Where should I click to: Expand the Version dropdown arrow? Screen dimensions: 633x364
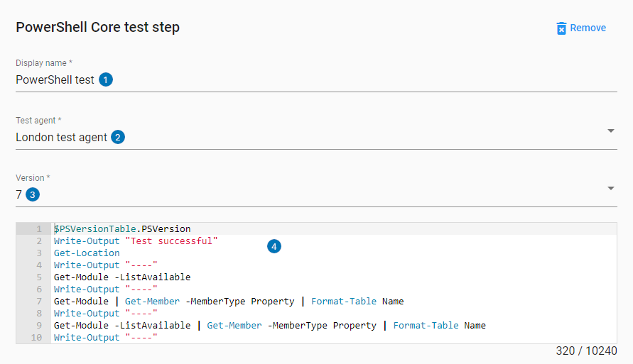coord(611,188)
